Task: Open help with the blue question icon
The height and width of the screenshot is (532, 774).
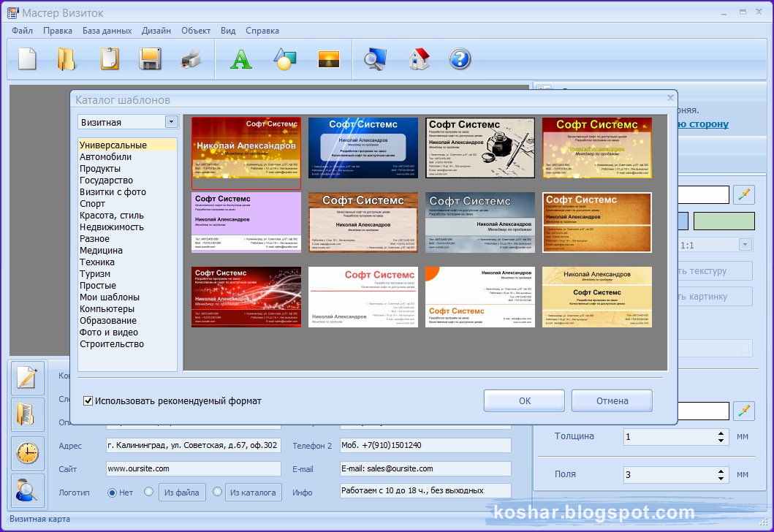Action: [x=460, y=58]
